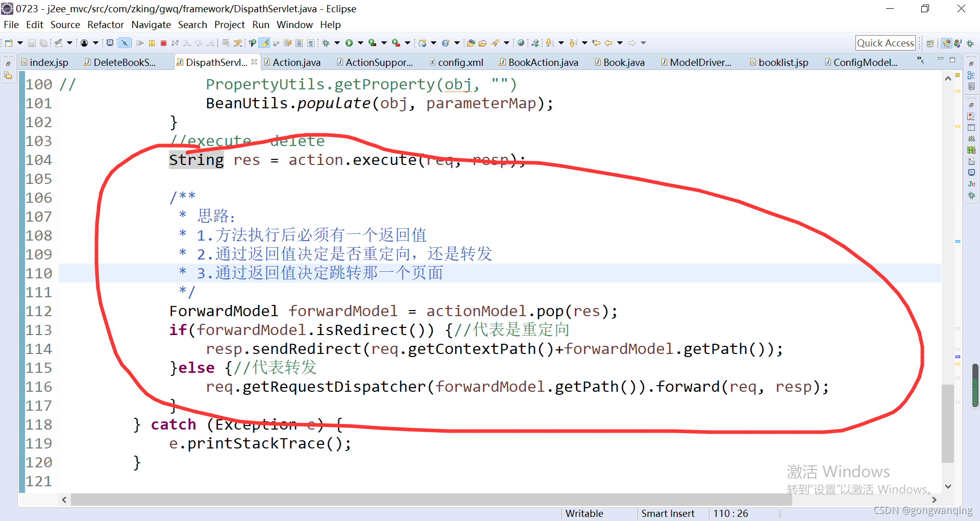Click the green Run button icon
Image resolution: width=980 pixels, height=521 pixels.
coord(349,43)
